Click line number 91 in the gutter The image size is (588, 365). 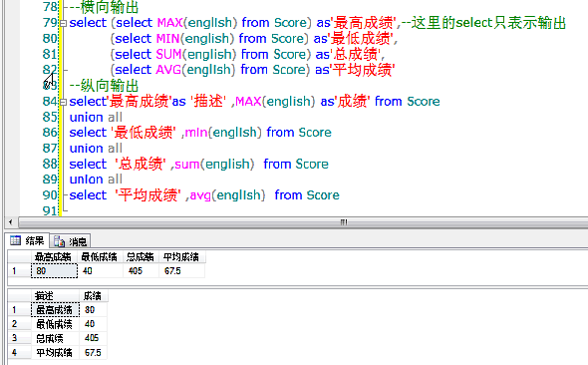coord(50,210)
